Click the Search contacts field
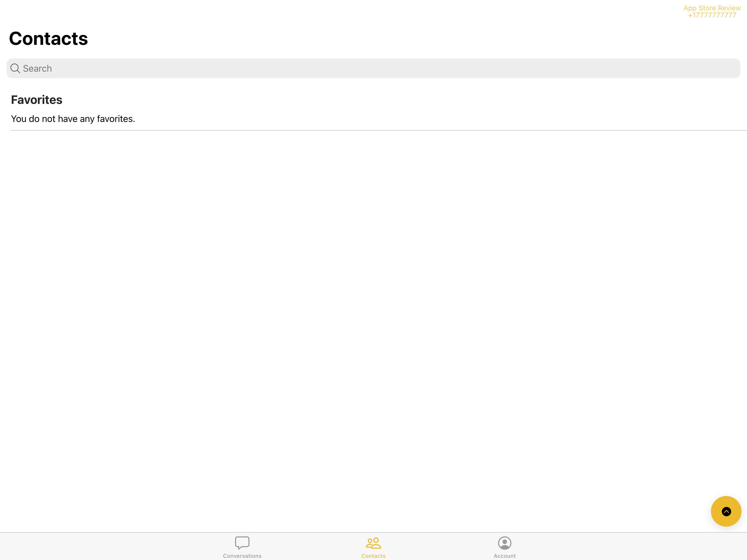 coord(373,68)
